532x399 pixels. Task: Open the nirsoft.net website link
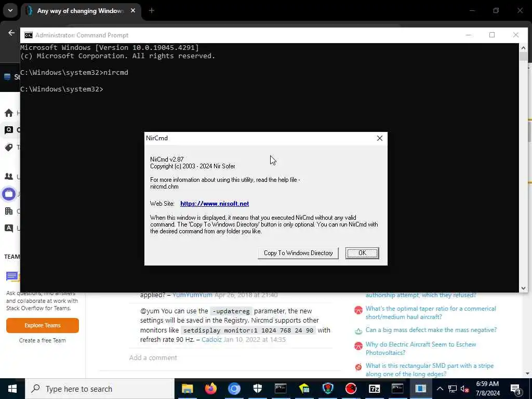click(x=215, y=204)
